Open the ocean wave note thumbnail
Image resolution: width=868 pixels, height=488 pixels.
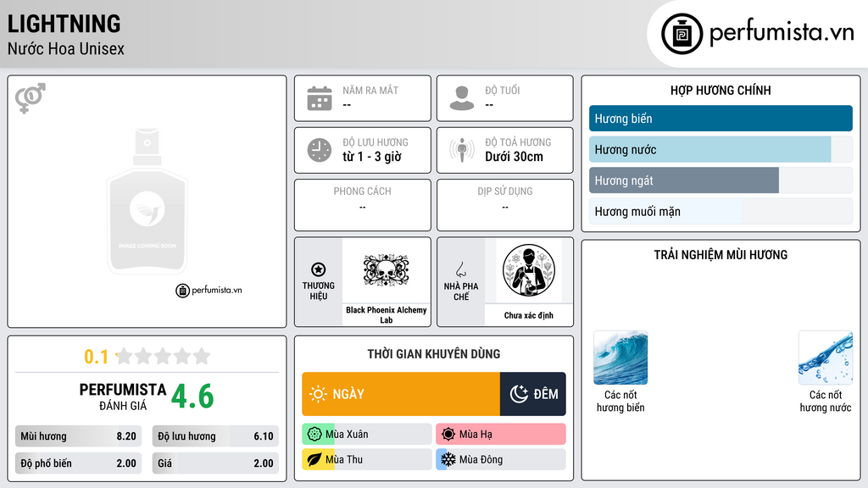[620, 358]
